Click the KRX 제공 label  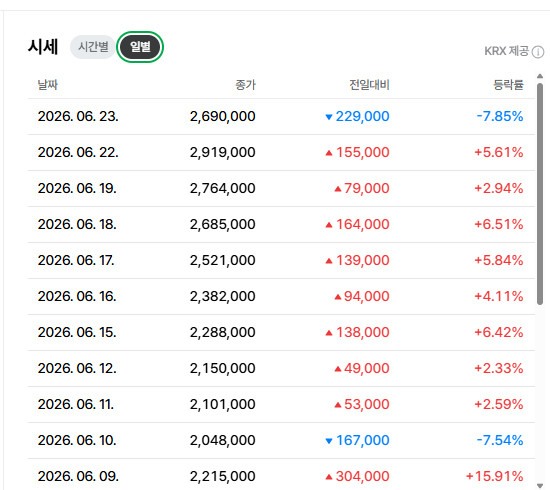click(x=507, y=51)
